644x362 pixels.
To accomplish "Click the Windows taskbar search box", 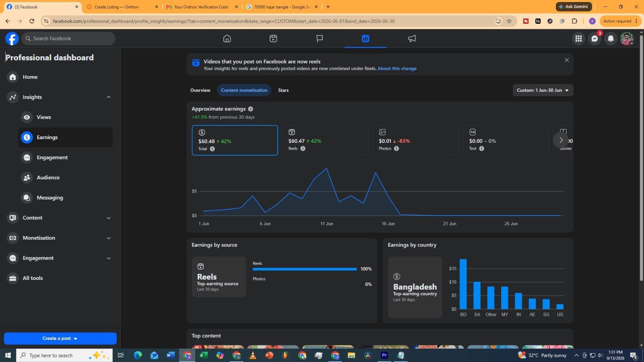I will (x=64, y=355).
